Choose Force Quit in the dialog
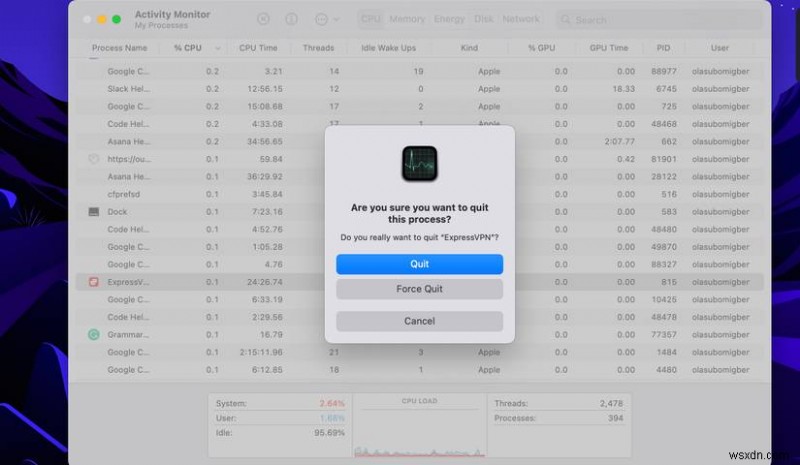800x465 pixels. 419,289
